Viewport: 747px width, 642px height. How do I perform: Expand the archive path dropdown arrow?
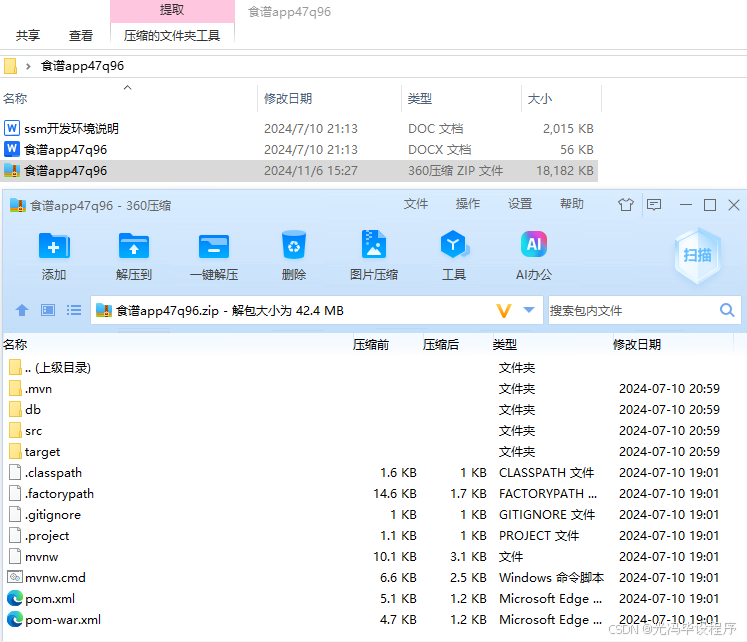click(x=529, y=310)
